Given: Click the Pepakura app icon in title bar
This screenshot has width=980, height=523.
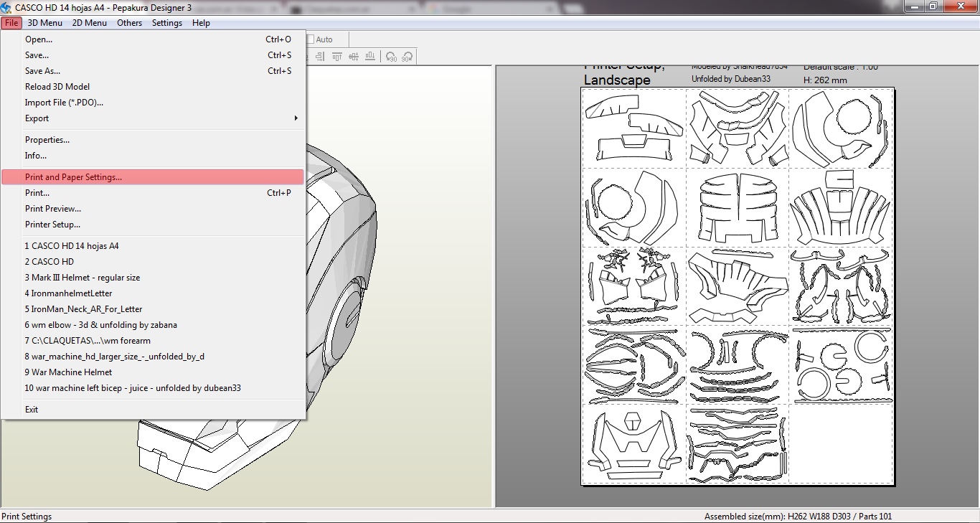Looking at the screenshot, I should [6, 7].
